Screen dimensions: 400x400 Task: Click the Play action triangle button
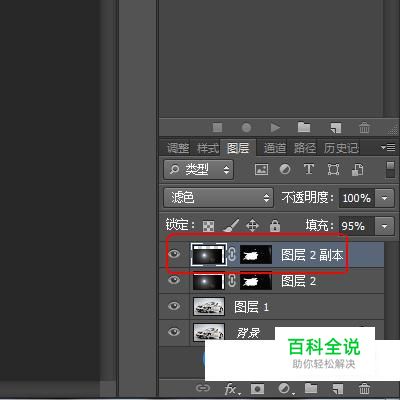[275, 127]
